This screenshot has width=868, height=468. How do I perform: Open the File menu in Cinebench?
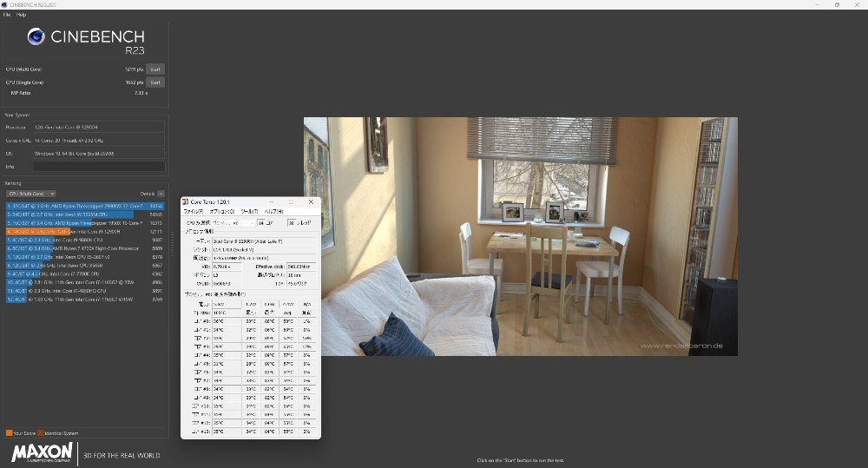pos(7,15)
